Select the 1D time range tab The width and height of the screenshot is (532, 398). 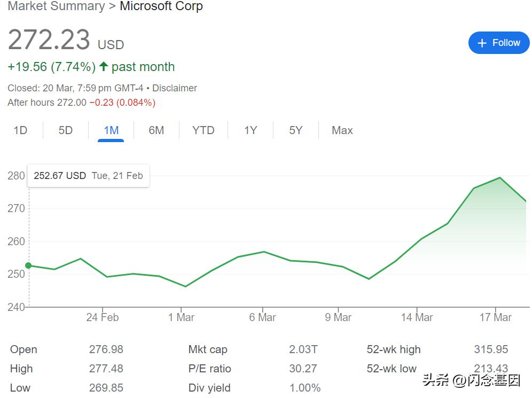click(x=20, y=130)
